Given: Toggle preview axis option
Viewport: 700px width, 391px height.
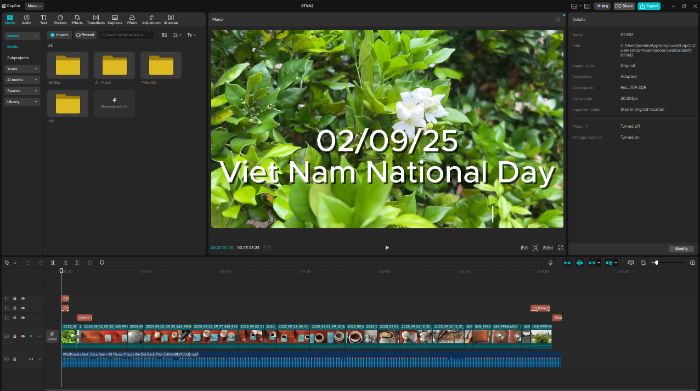Looking at the screenshot, I should [610, 263].
